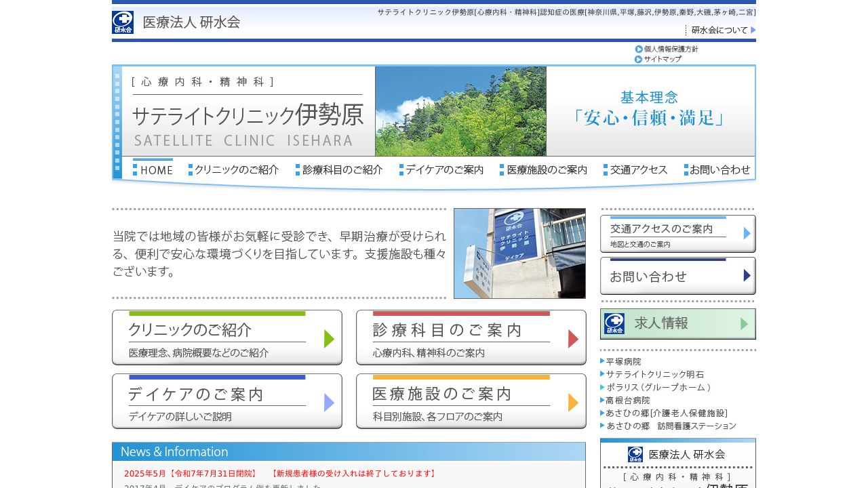
Task: Click the arrow on お問い合わせ sidebar panel
Action: click(x=746, y=275)
